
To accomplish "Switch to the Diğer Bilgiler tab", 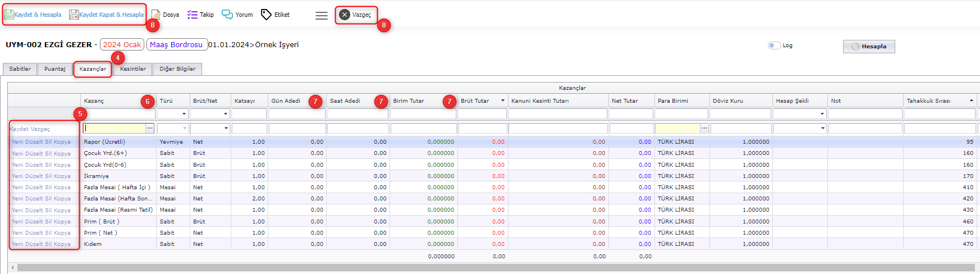I will [177, 69].
